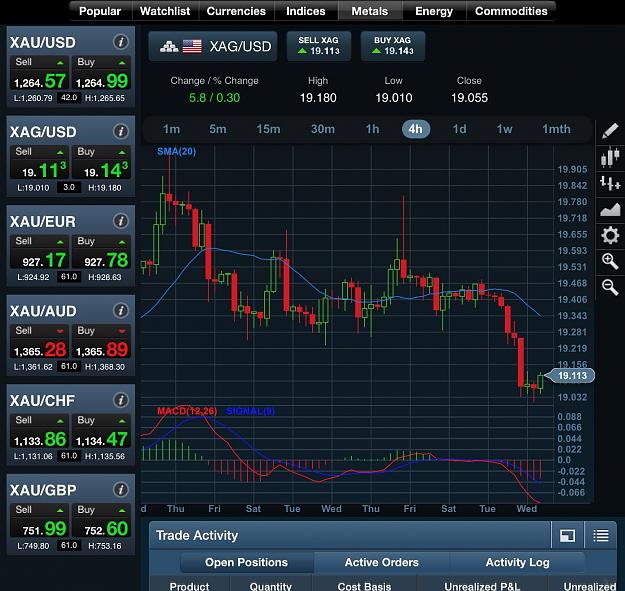
Task: Set chart timeframe to 1m
Action: pyautogui.click(x=171, y=129)
